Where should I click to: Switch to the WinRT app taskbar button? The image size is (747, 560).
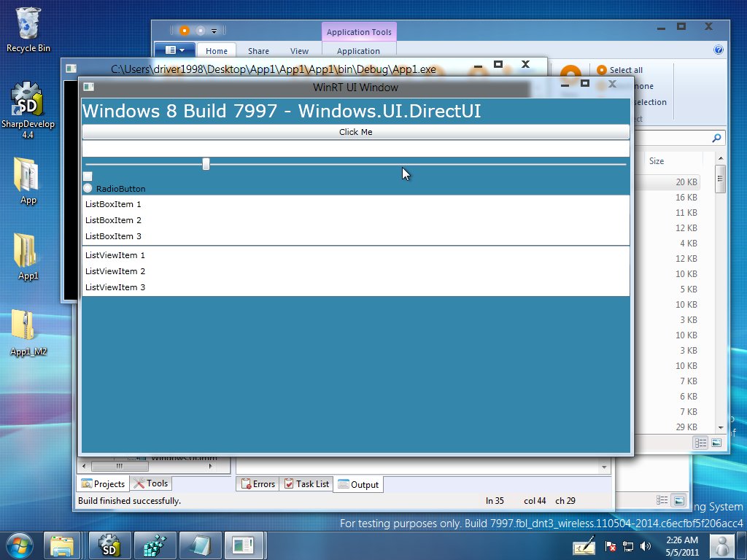[x=244, y=545]
